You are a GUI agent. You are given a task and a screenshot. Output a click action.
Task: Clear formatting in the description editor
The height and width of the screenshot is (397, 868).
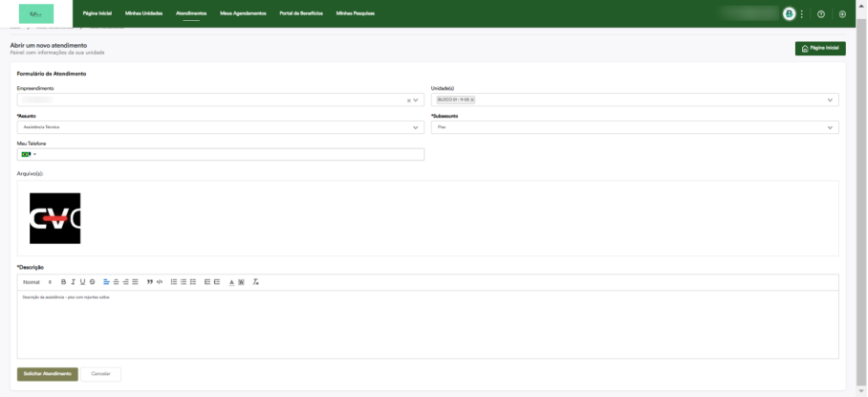(x=256, y=282)
